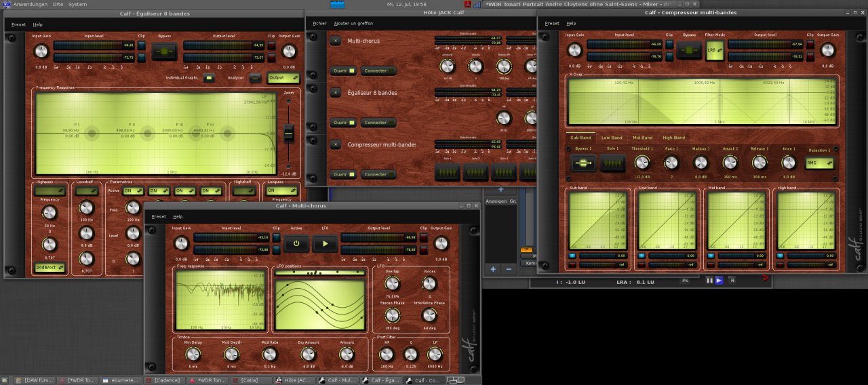Switch off the first parametric band ON button
Image resolution: width=868 pixels, height=385 pixels.
(x=132, y=191)
